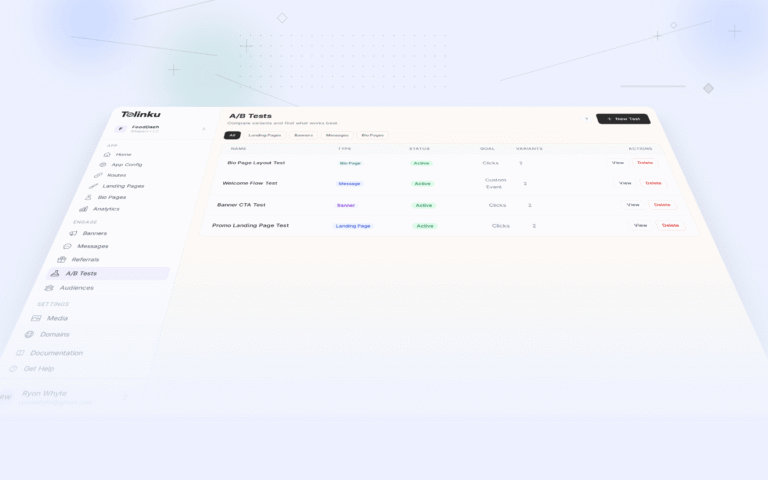Image resolution: width=768 pixels, height=480 pixels.
Task: Click the Messages chat bubble icon
Action: pyautogui.click(x=67, y=246)
